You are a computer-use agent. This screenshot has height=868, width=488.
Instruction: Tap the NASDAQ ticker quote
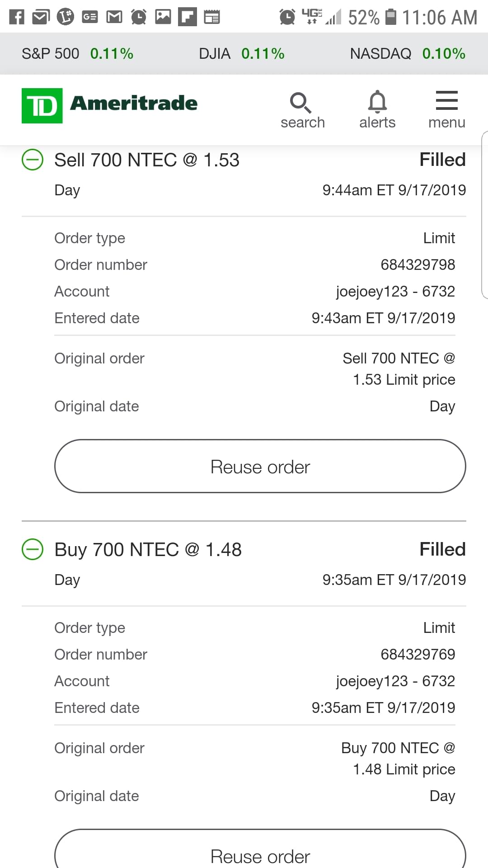pyautogui.click(x=407, y=54)
